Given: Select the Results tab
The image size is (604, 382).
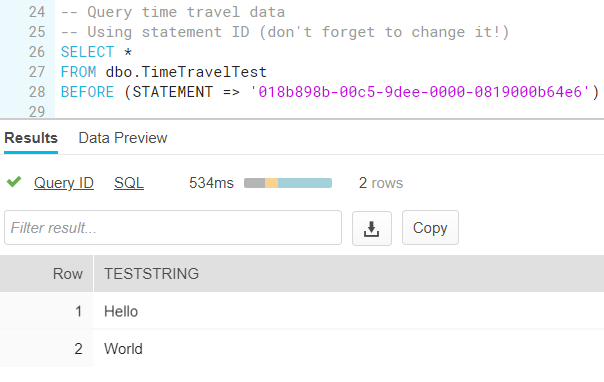Looking at the screenshot, I should click(31, 138).
